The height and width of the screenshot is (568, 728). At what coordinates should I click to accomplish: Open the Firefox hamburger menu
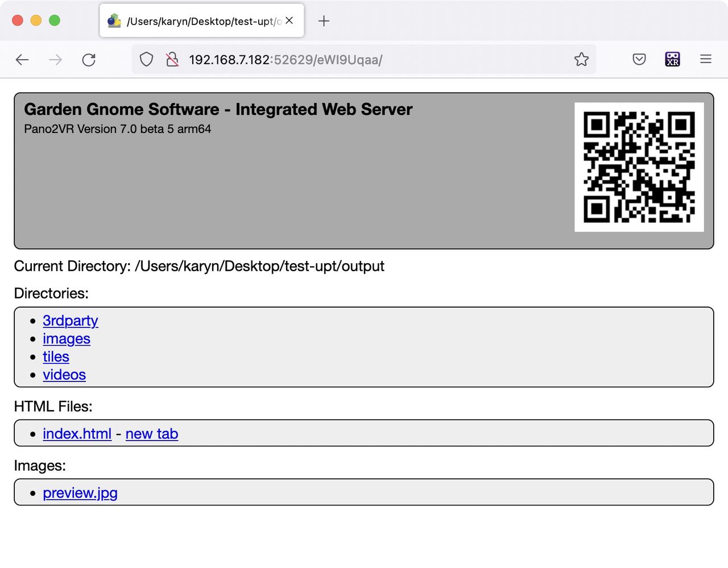705,59
